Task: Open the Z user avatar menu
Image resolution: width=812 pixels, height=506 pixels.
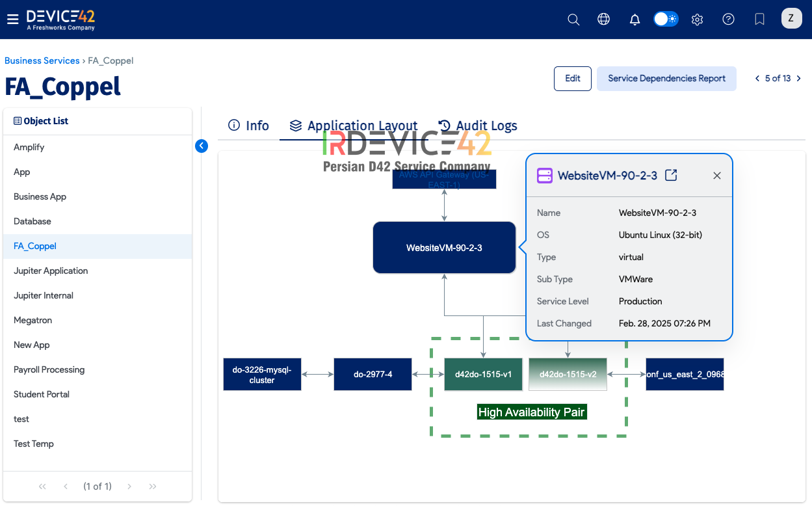Action: (x=791, y=18)
